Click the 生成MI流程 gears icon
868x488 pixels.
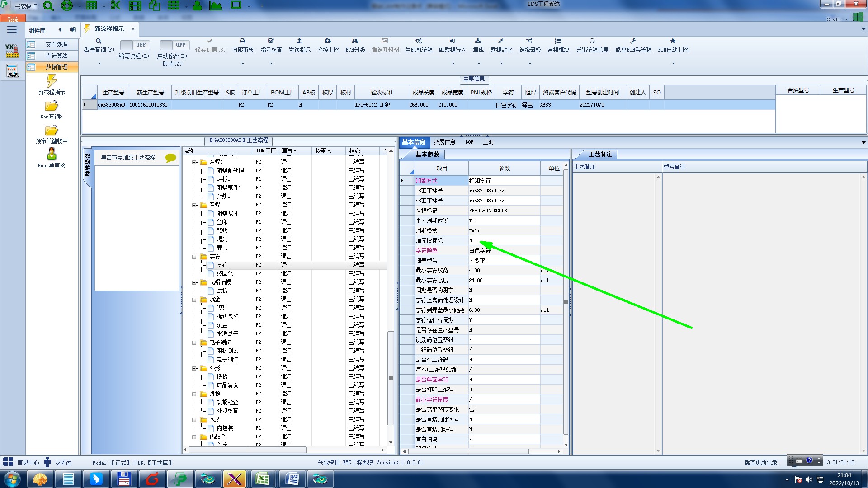point(419,41)
